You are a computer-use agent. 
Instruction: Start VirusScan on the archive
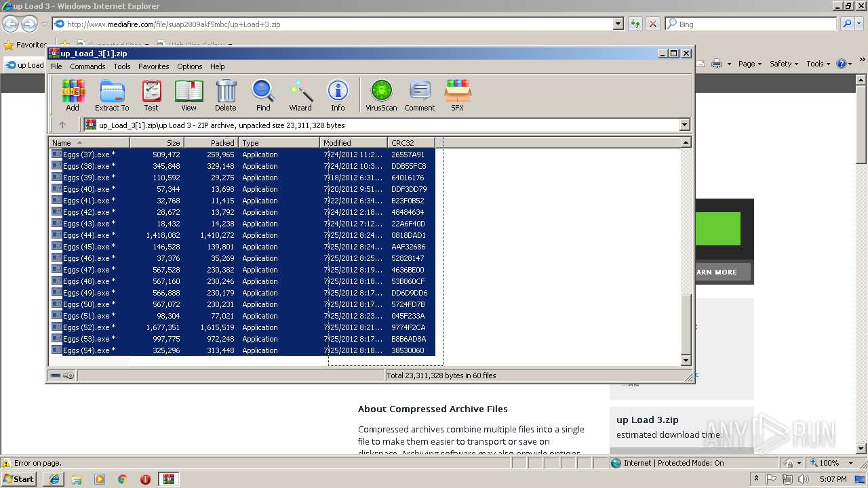[381, 95]
